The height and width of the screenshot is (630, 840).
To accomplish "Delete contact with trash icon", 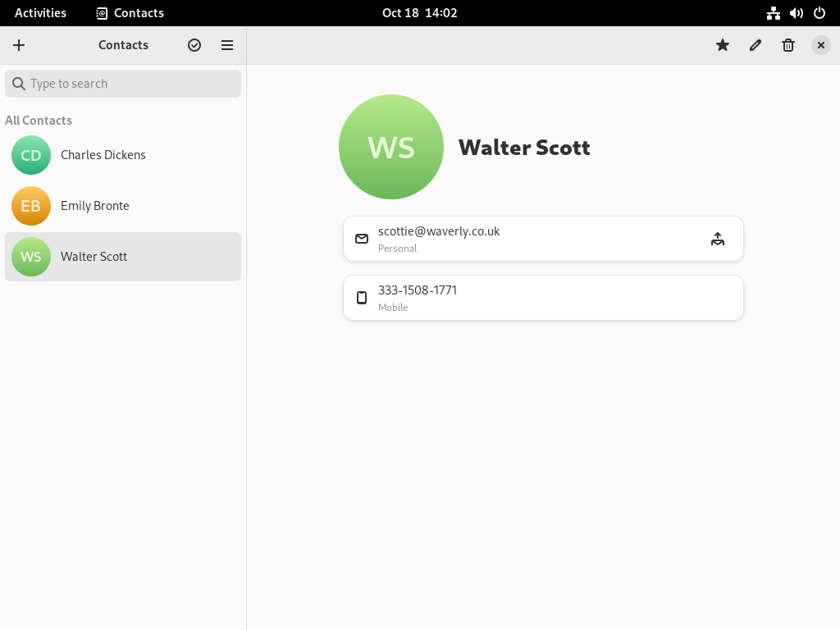I will 788,45.
